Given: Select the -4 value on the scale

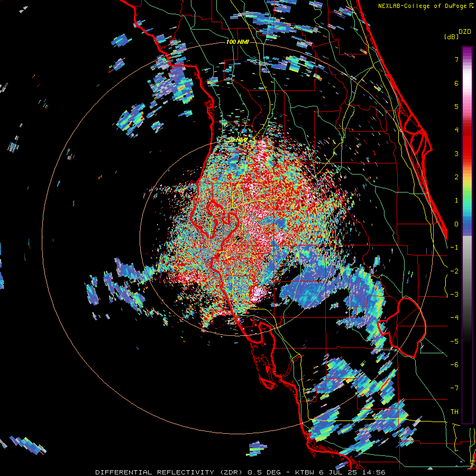Looking at the screenshot, I should coord(454,318).
